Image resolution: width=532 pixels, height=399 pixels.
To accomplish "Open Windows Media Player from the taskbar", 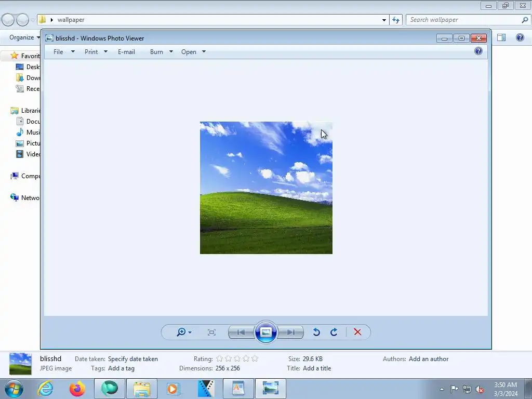I will point(174,389).
